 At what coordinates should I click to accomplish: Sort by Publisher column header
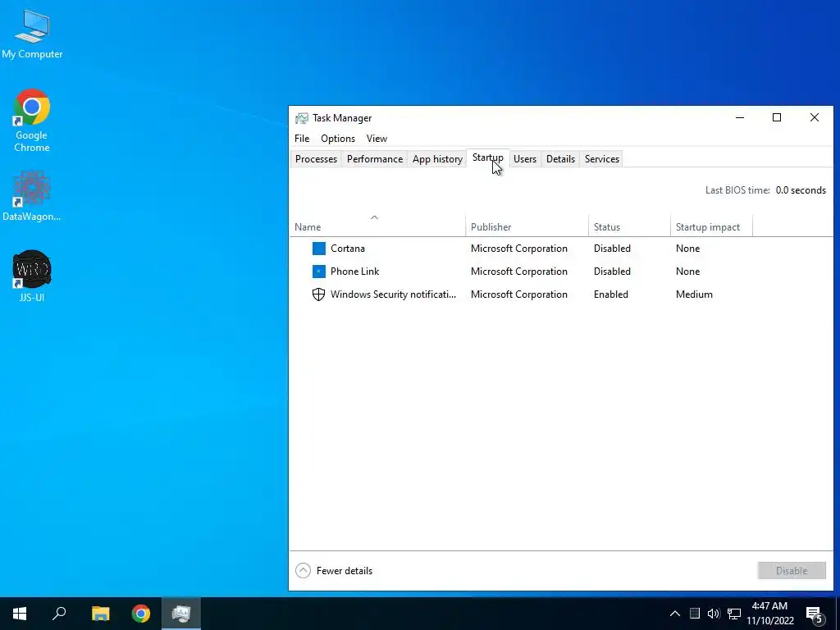[x=527, y=226]
